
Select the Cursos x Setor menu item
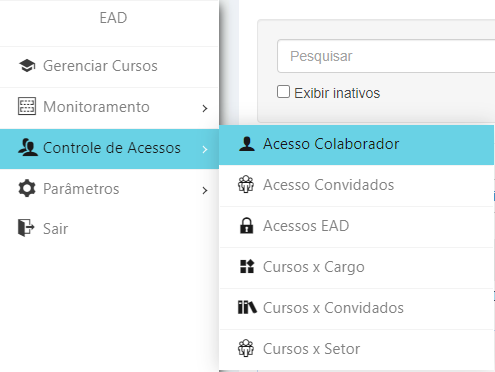tap(356, 349)
